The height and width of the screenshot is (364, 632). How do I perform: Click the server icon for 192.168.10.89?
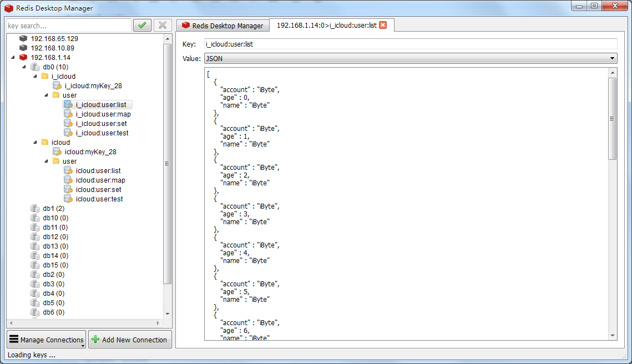(x=23, y=48)
